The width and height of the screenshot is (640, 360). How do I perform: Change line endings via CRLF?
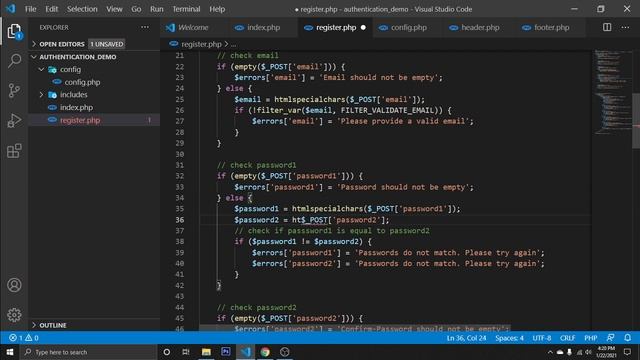click(x=567, y=338)
